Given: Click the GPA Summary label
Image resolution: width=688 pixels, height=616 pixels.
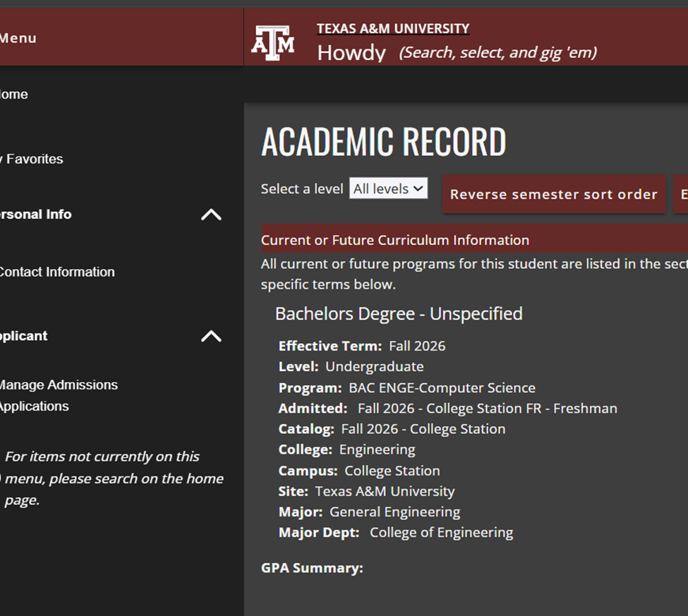Looking at the screenshot, I should point(312,568).
